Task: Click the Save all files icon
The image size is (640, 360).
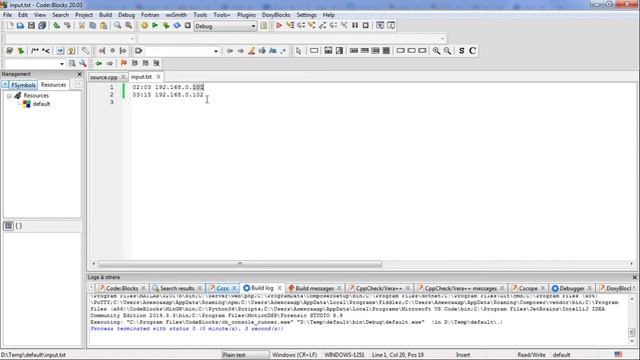Action: [x=42, y=26]
